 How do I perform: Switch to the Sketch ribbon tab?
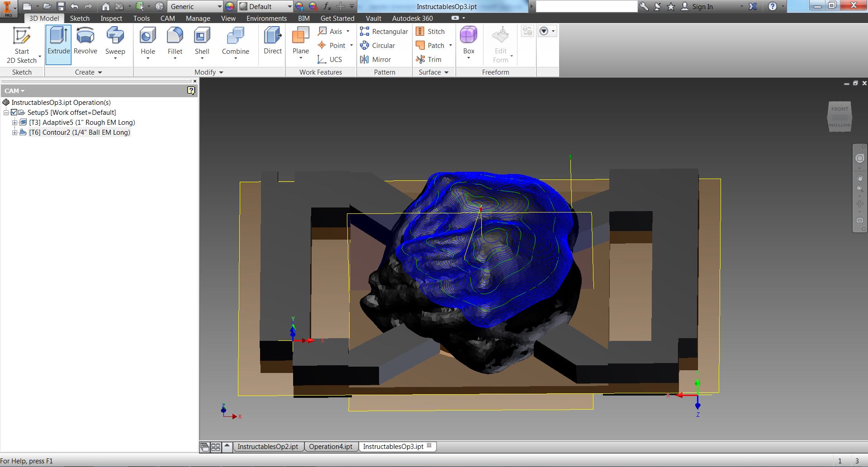point(80,18)
